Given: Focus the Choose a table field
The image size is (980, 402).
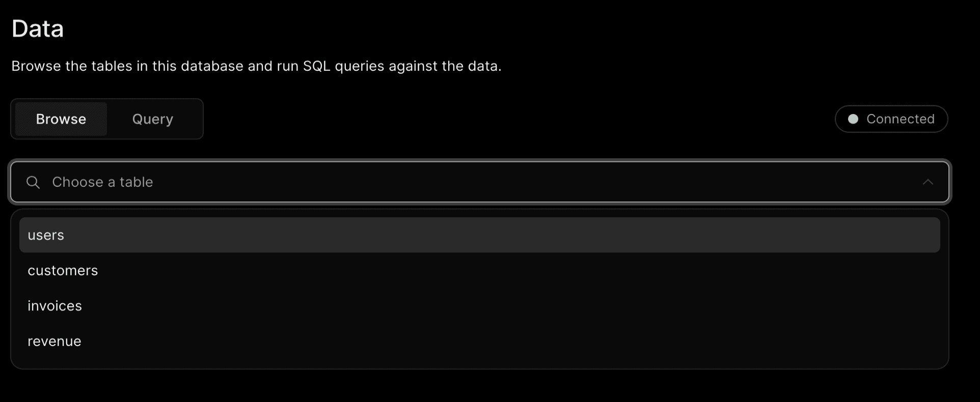Looking at the screenshot, I should [x=480, y=182].
